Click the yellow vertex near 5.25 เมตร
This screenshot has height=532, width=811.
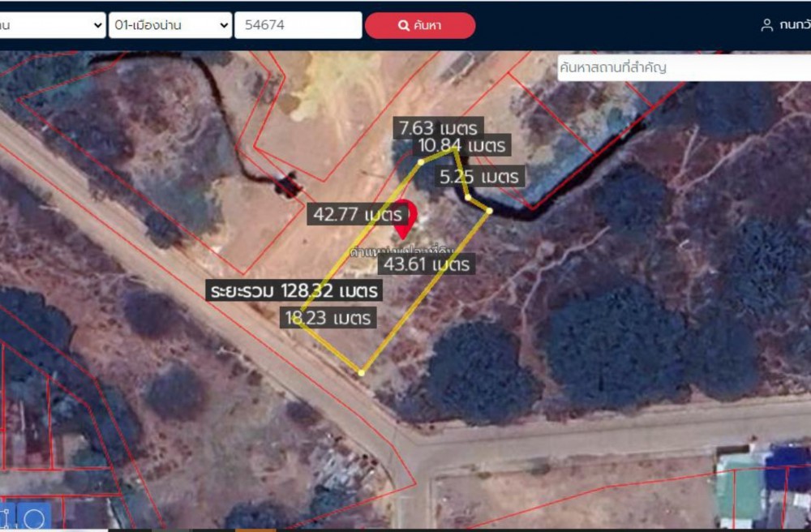coord(468,197)
